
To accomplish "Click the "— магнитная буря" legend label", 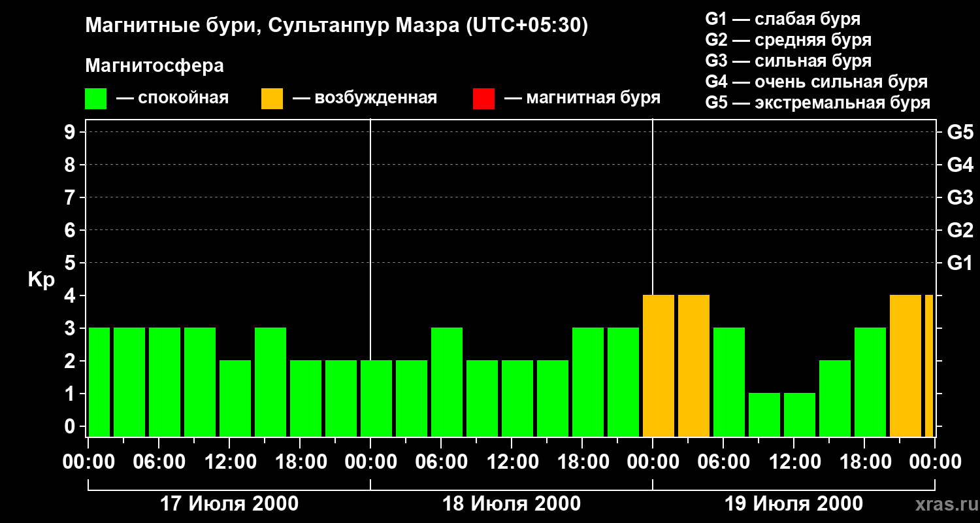I will (583, 99).
